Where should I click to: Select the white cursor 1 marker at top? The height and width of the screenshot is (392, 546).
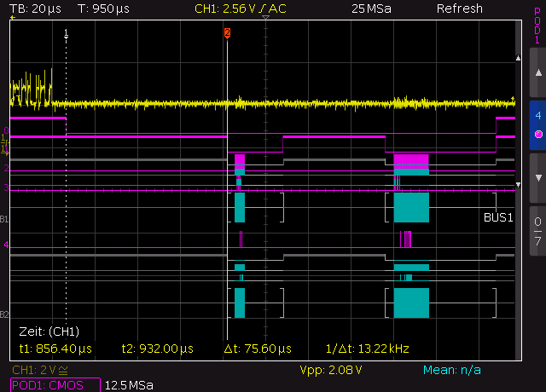(x=67, y=32)
